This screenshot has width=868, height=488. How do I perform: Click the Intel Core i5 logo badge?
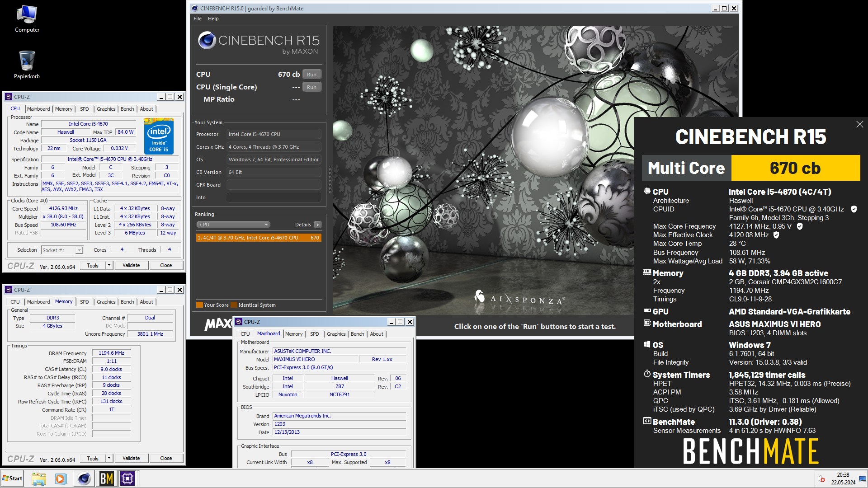159,136
